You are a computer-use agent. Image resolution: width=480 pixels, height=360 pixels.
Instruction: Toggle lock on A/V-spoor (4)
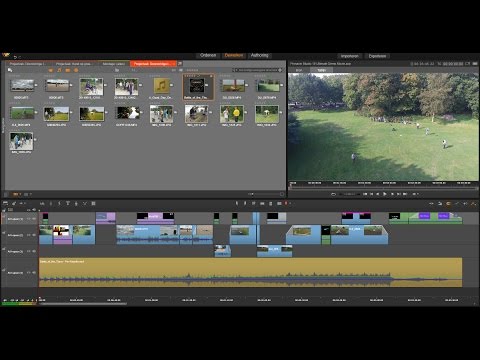click(4, 270)
